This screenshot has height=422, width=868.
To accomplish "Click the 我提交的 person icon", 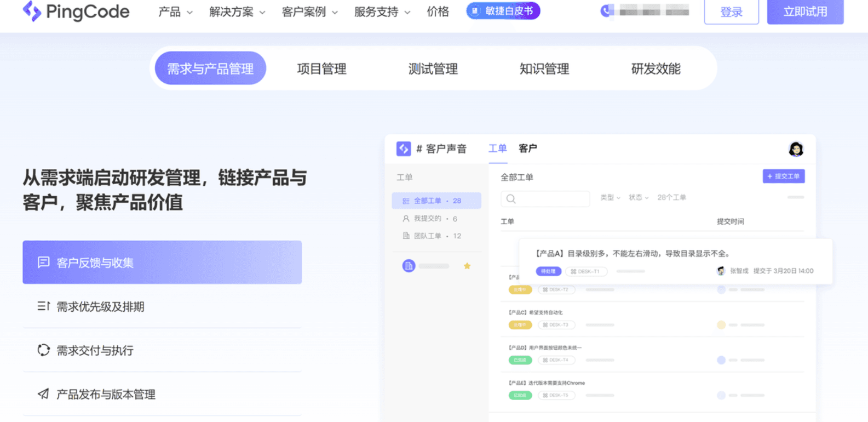I will 406,219.
